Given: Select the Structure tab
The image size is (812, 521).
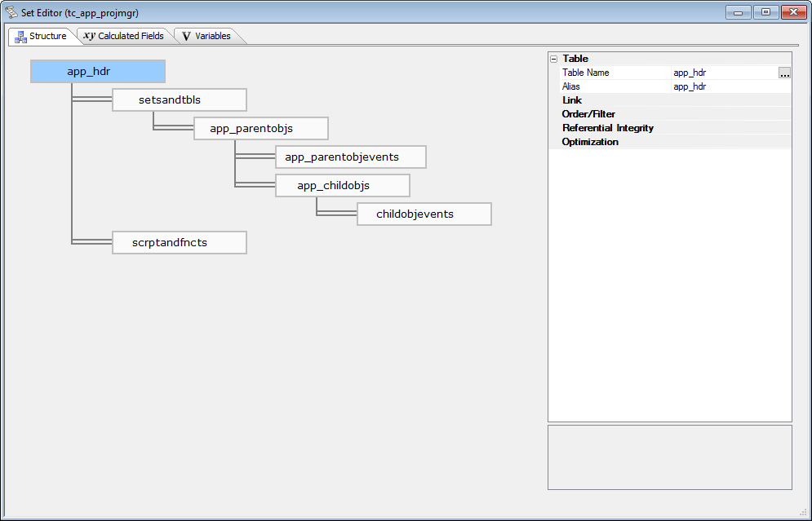Looking at the screenshot, I should (x=41, y=36).
